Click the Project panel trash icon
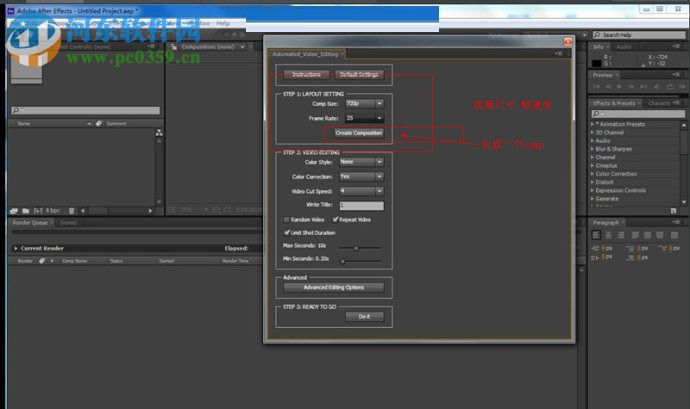 (x=72, y=211)
